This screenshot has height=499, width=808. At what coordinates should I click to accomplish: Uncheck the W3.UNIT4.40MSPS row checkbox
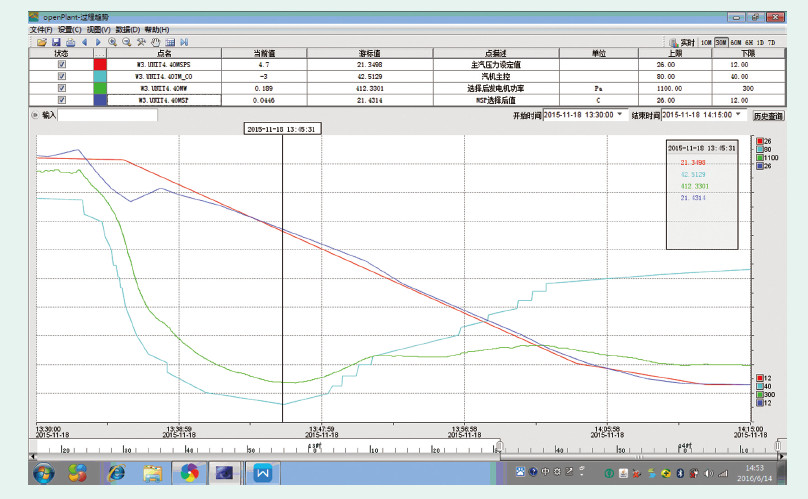[x=62, y=64]
